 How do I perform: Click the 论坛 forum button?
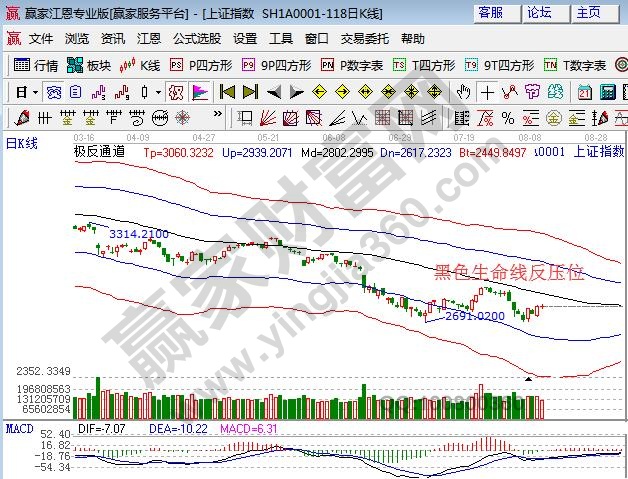541,13
